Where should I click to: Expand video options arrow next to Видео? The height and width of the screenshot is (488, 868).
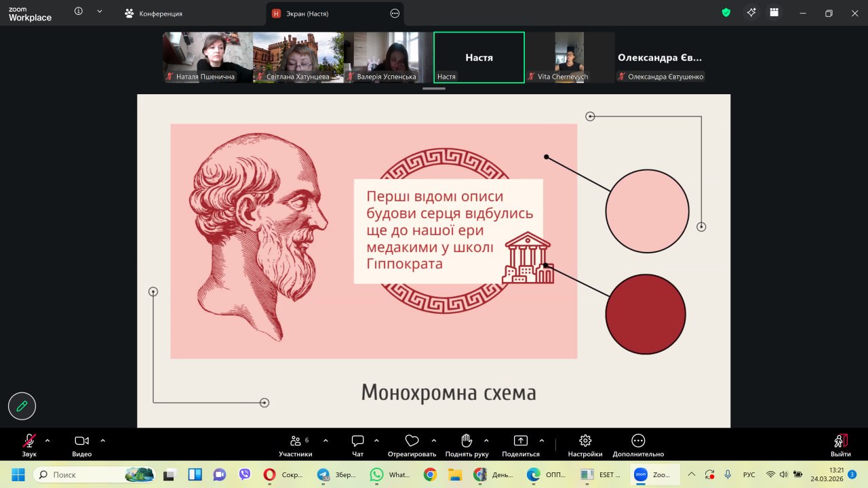point(103,440)
